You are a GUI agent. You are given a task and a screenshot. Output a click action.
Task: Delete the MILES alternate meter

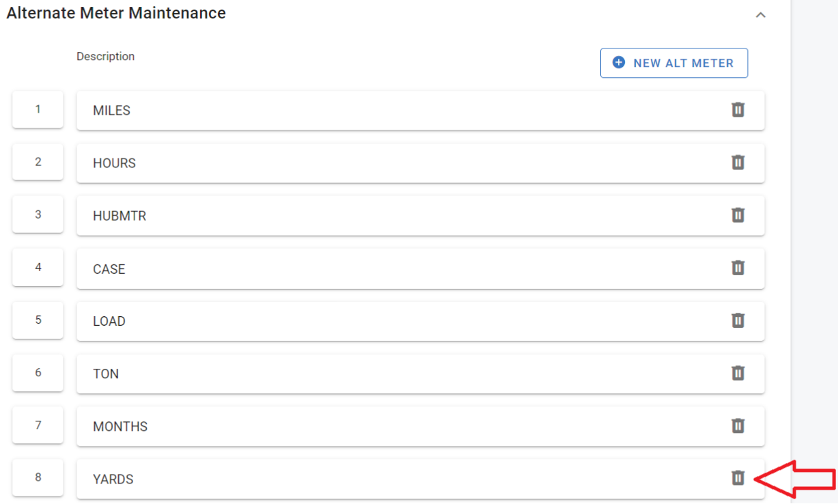point(738,110)
